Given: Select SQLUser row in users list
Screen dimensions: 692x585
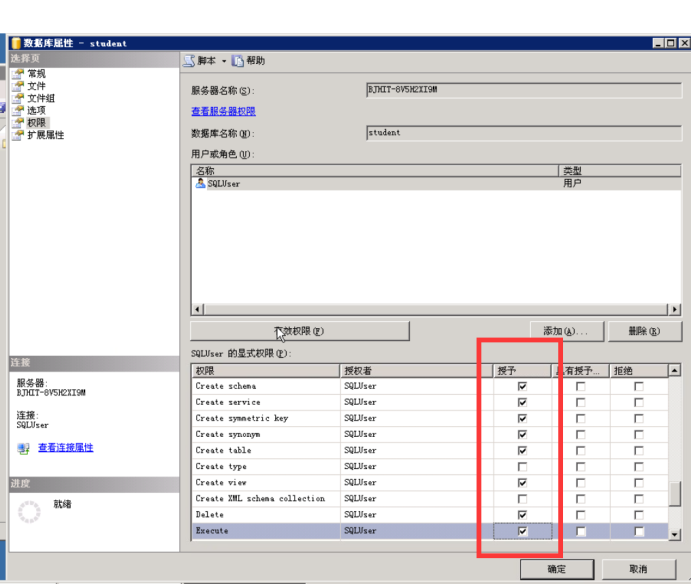Looking at the screenshot, I should [x=436, y=184].
